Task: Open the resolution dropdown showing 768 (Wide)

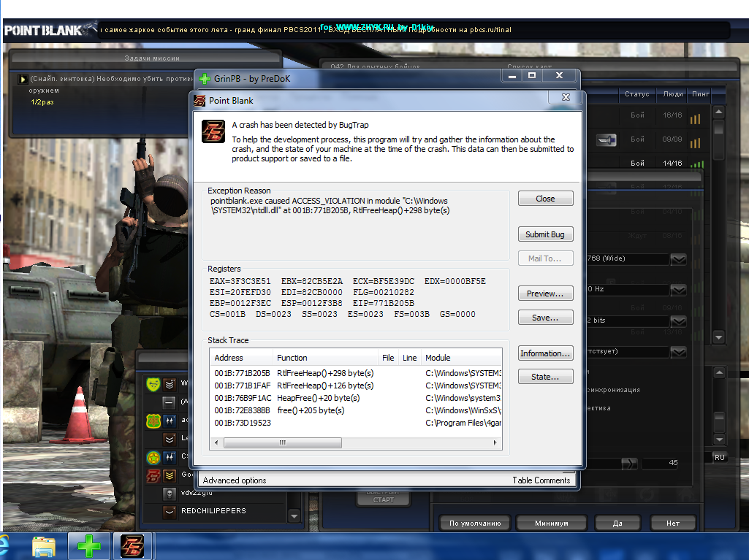Action: point(678,259)
